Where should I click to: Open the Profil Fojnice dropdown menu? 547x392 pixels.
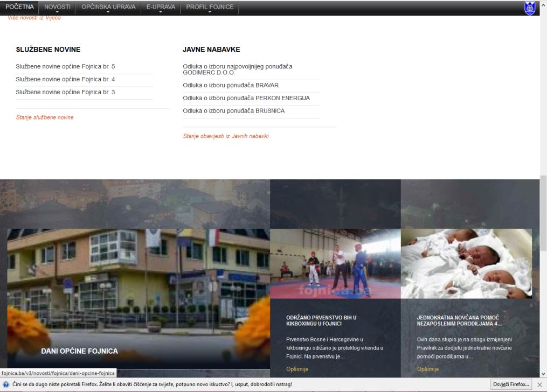(210, 8)
